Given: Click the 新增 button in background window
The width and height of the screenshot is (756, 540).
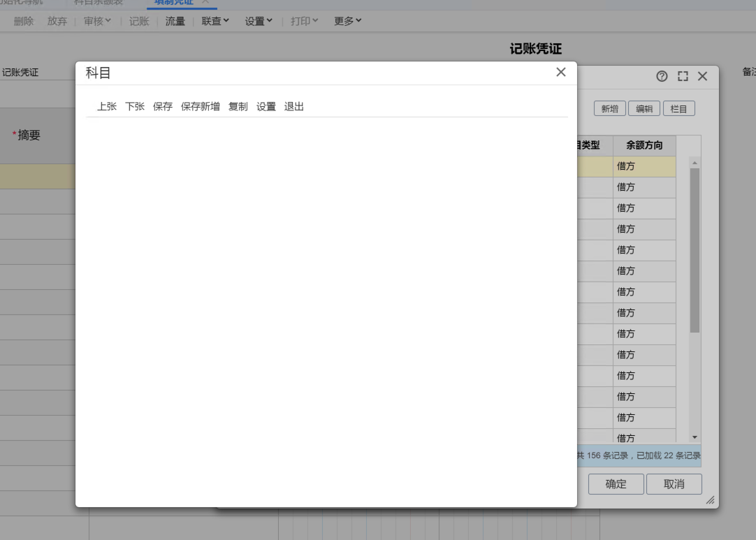Looking at the screenshot, I should tap(610, 108).
